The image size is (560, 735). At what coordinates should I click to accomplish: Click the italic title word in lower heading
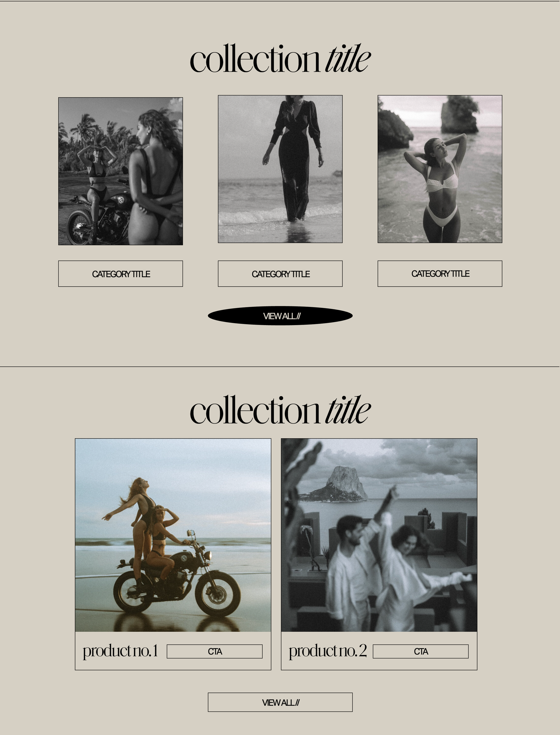click(348, 410)
